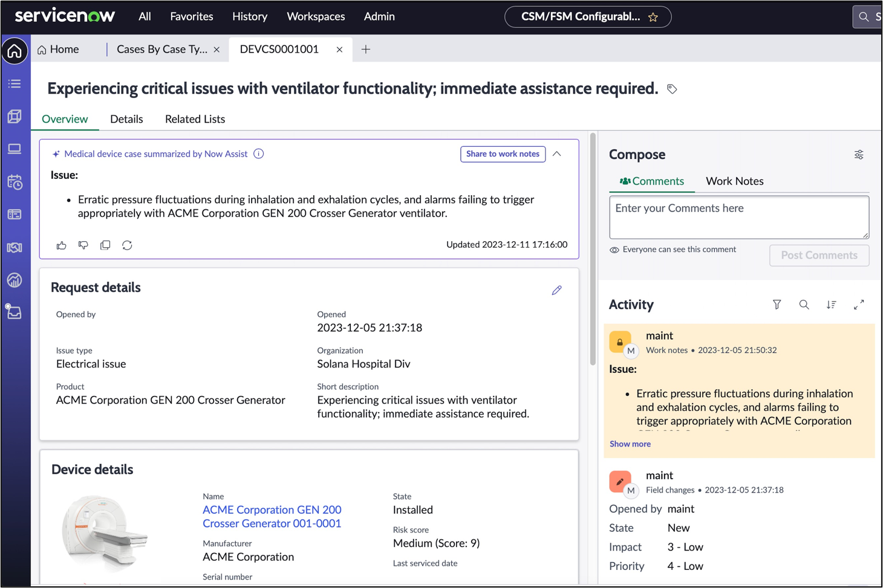Sort the Activity stream
Image resolution: width=883 pixels, height=588 pixels.
tap(832, 305)
